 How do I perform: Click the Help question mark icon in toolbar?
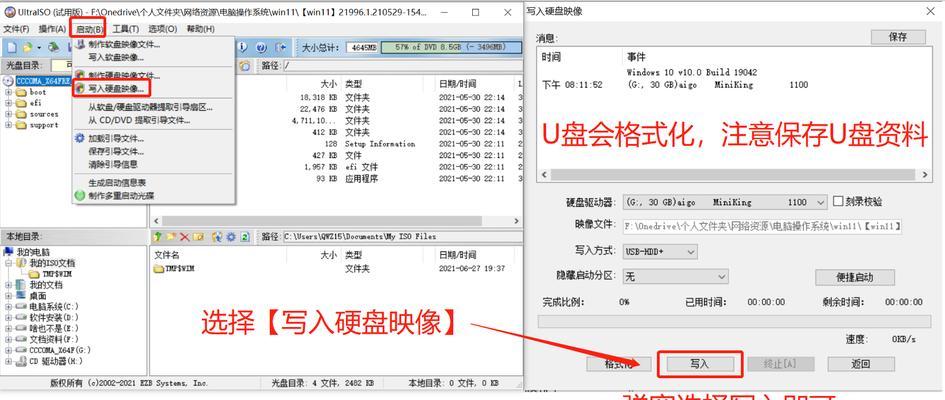pos(261,47)
